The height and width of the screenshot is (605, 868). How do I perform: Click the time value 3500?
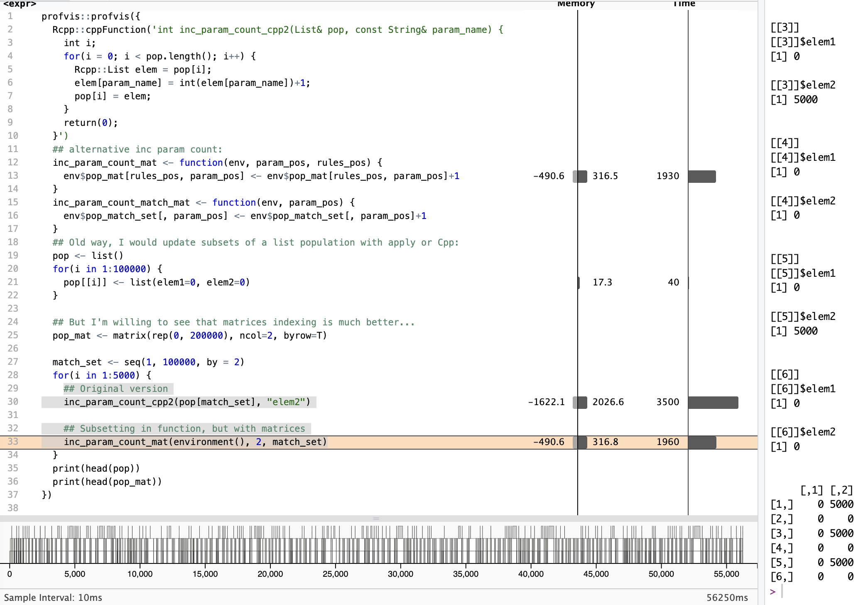point(668,402)
